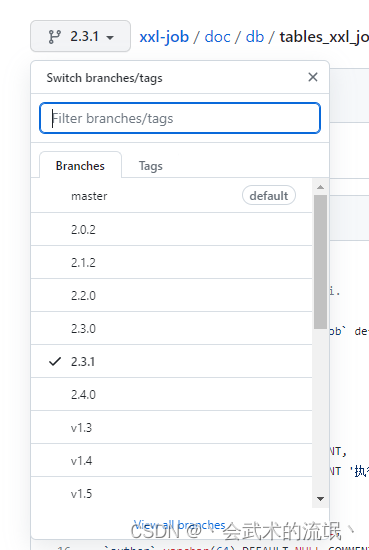Click the default badge on master
This screenshot has height=550, width=369.
269,195
